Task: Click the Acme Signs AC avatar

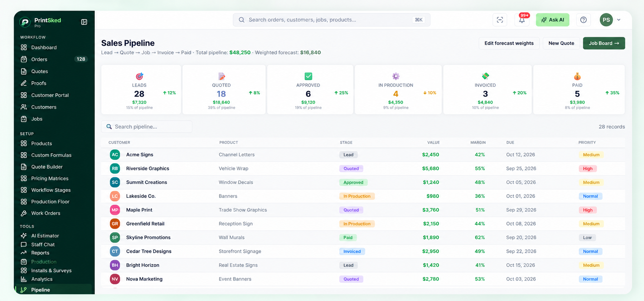Action: (115, 155)
